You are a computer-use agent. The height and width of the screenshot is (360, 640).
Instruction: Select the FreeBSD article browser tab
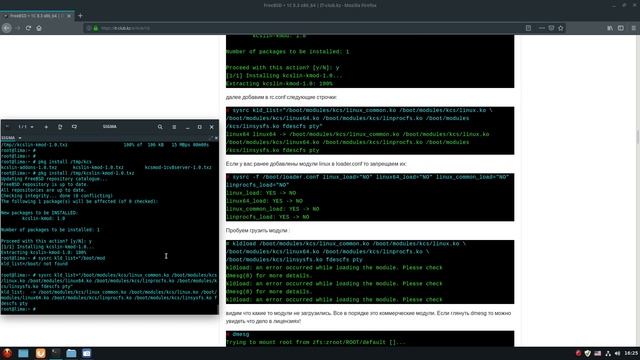[37, 16]
